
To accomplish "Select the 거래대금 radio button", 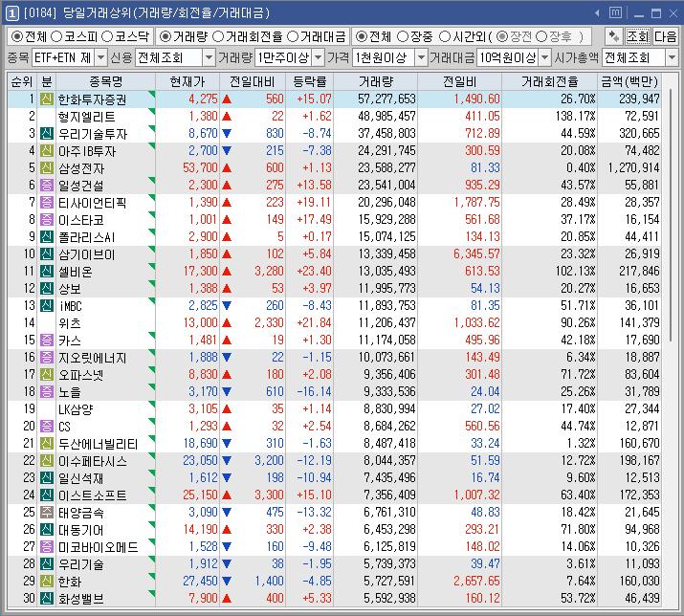I will (x=293, y=36).
